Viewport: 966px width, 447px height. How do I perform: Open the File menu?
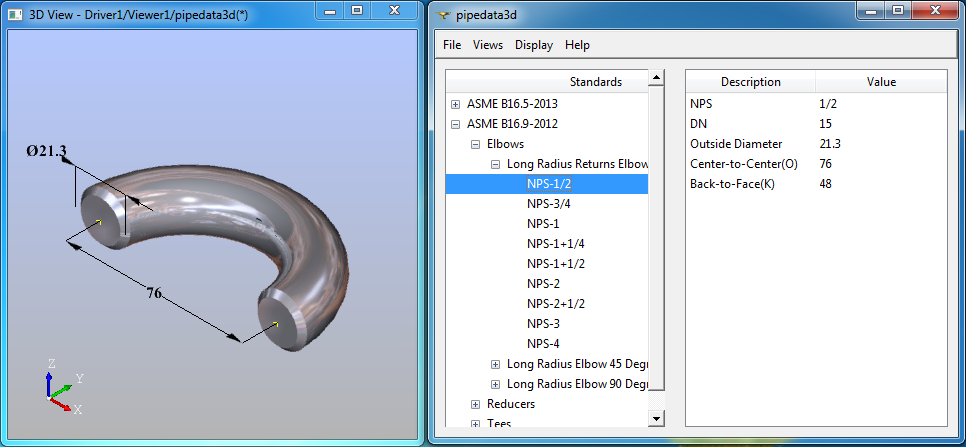452,45
